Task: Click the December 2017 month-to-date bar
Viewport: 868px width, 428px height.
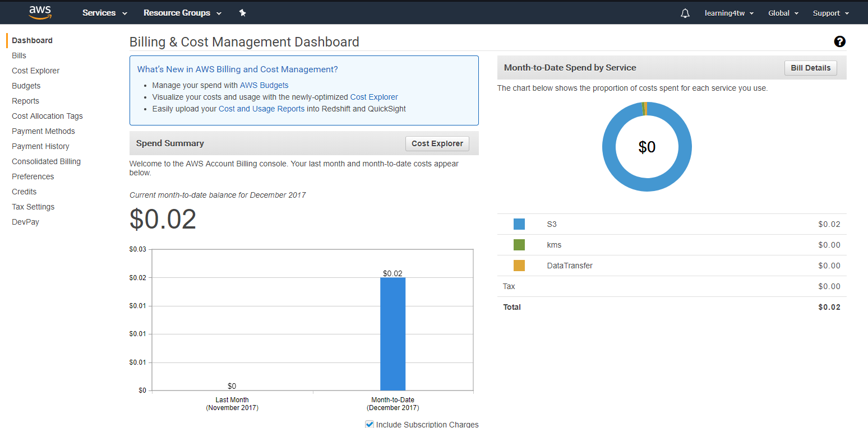Action: tap(393, 333)
